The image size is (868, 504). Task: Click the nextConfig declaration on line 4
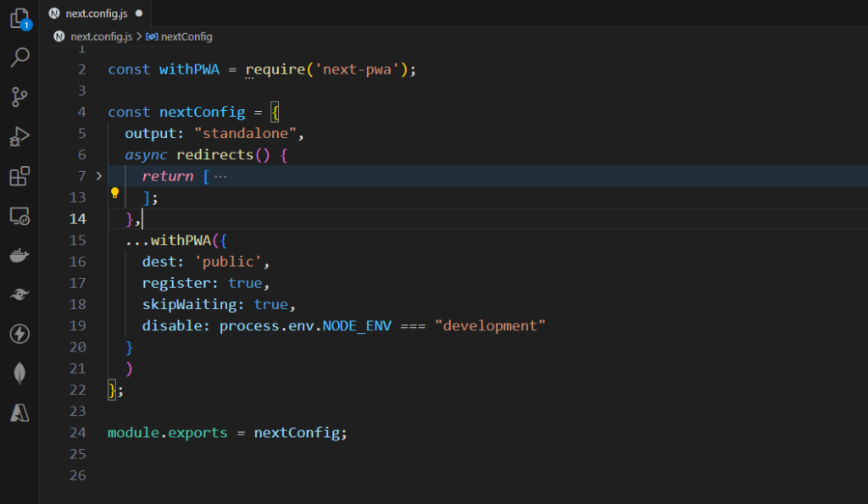[x=202, y=113]
